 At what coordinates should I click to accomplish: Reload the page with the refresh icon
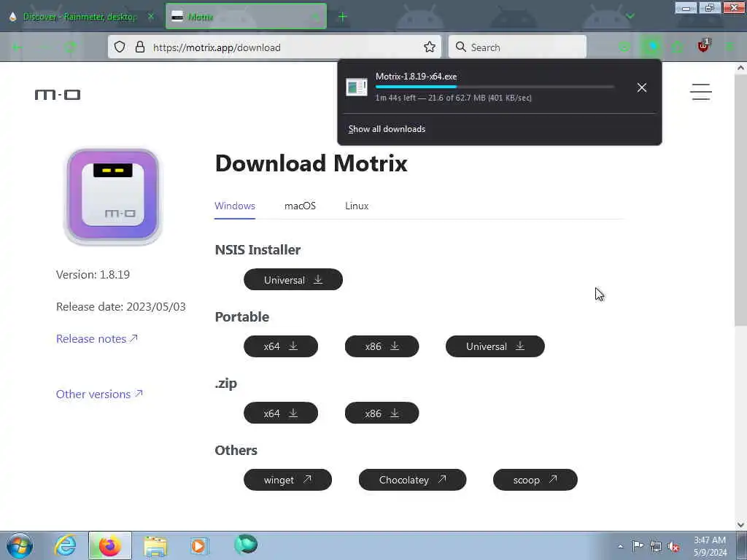pos(71,47)
